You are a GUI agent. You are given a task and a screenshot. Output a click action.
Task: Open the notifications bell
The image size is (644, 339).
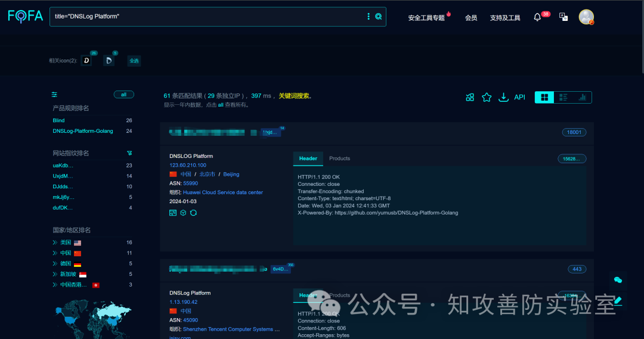(537, 17)
